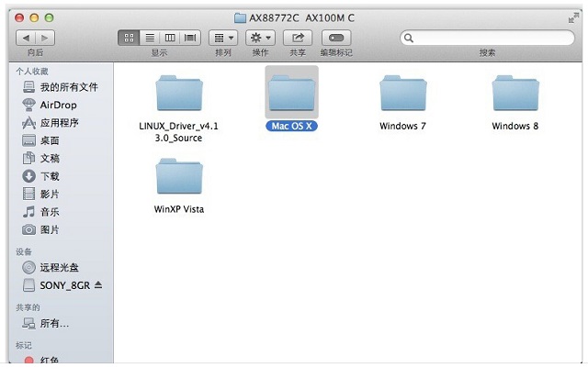Click the edit tags (编辑标记) button

tap(336, 38)
